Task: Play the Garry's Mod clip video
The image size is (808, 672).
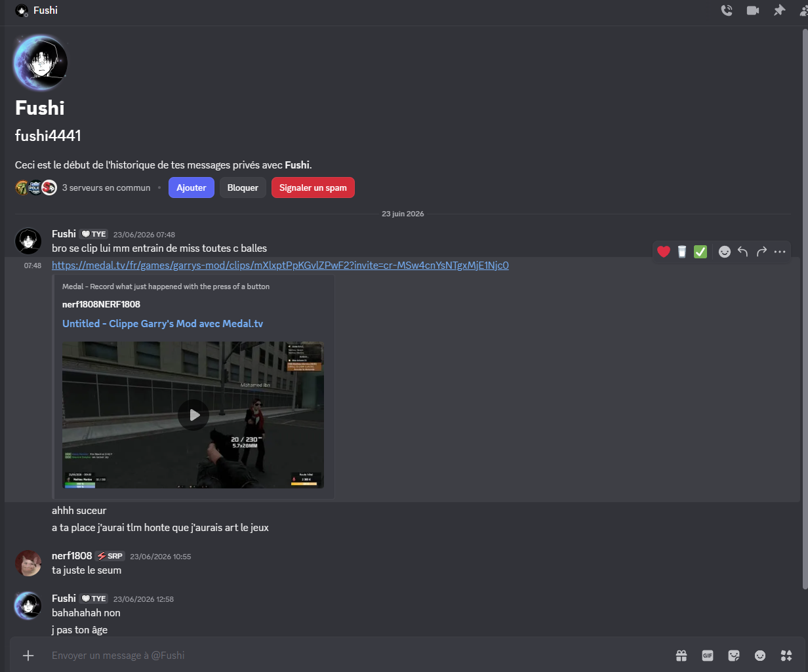Action: (x=193, y=415)
